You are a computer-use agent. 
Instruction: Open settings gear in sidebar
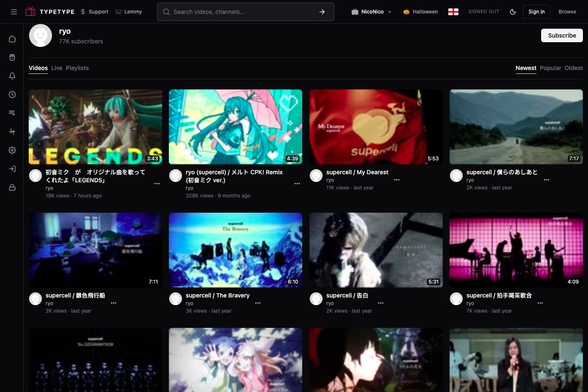[x=12, y=150]
